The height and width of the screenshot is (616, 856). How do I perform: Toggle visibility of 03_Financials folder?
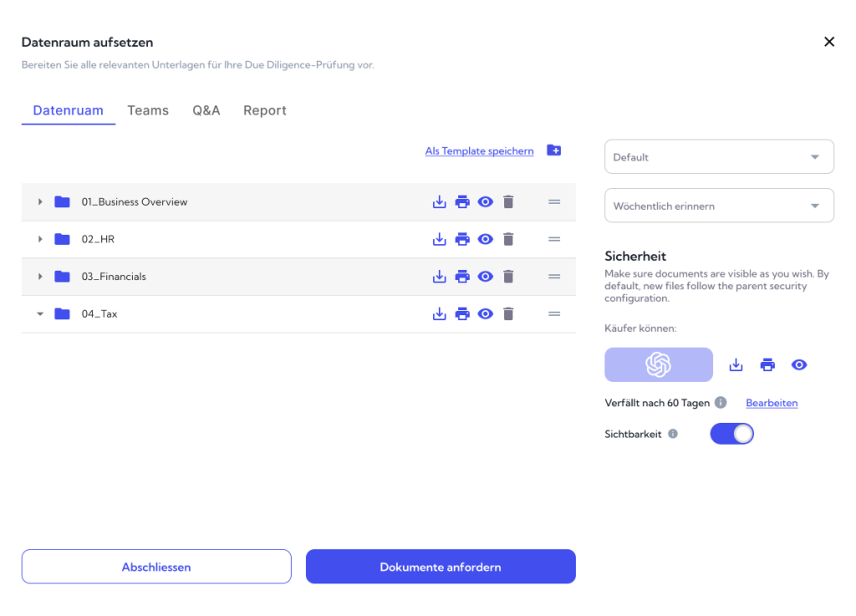click(485, 277)
